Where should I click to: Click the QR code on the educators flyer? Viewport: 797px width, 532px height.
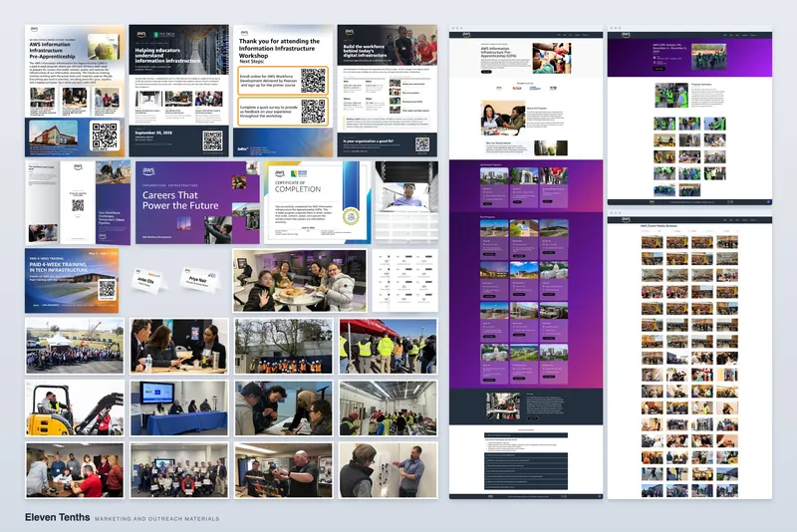point(212,140)
